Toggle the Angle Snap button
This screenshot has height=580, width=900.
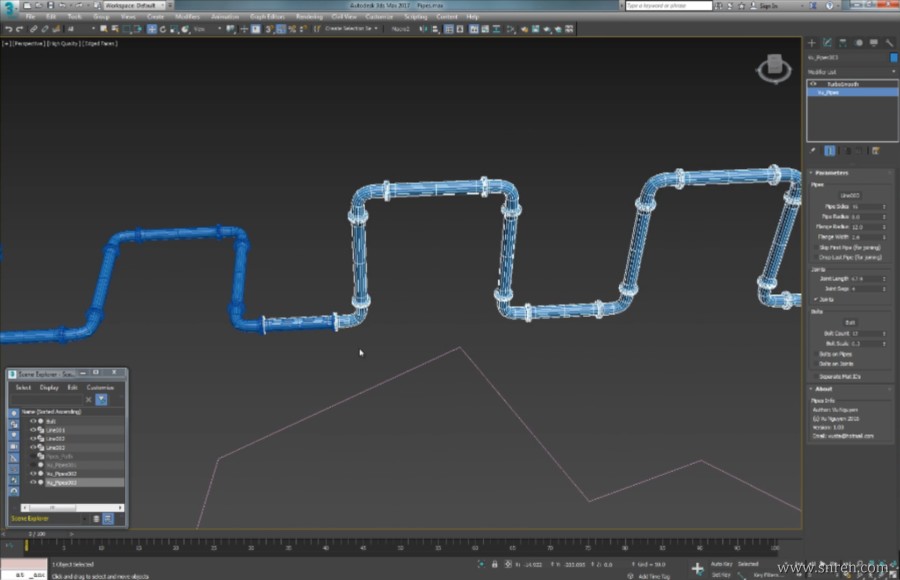(x=281, y=29)
